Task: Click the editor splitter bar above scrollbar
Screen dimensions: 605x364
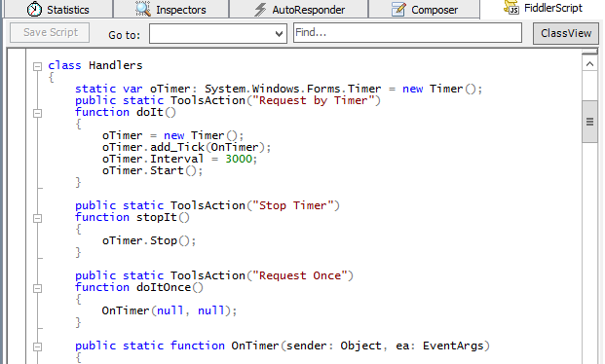Action: click(x=589, y=52)
